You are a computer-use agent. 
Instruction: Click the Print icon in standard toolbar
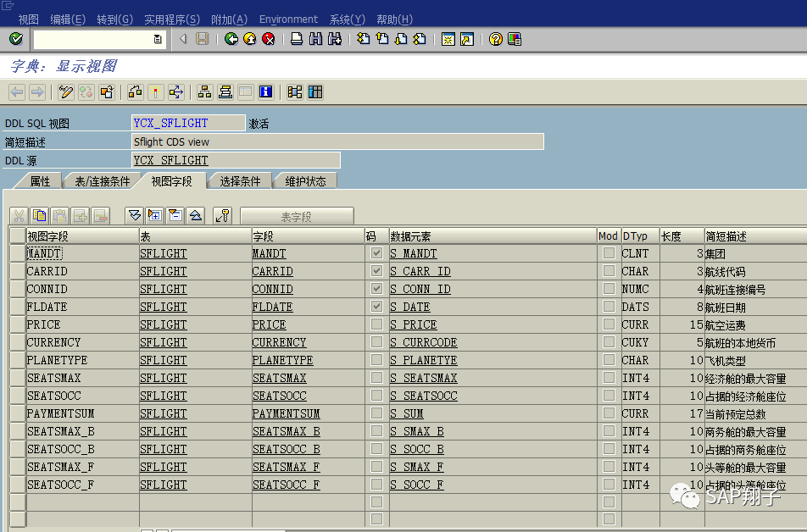click(x=297, y=39)
